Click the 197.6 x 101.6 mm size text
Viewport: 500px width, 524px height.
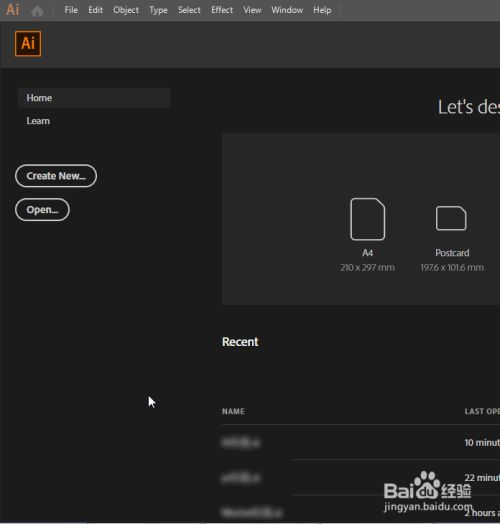452,268
